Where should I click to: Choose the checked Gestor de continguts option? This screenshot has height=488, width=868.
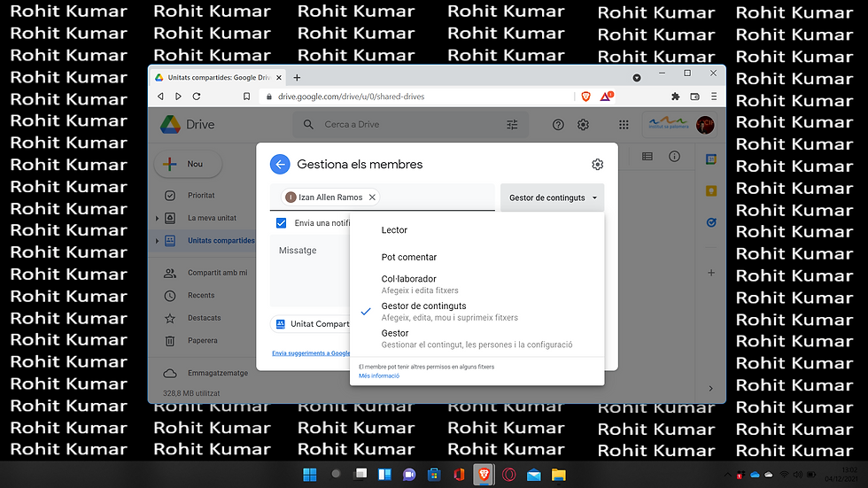pyautogui.click(x=477, y=312)
